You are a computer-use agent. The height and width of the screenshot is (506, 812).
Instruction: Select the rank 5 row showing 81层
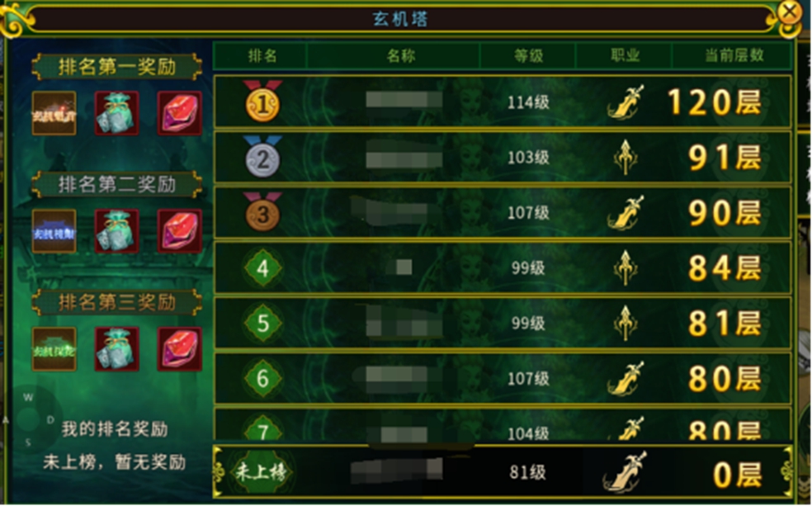pos(503,324)
